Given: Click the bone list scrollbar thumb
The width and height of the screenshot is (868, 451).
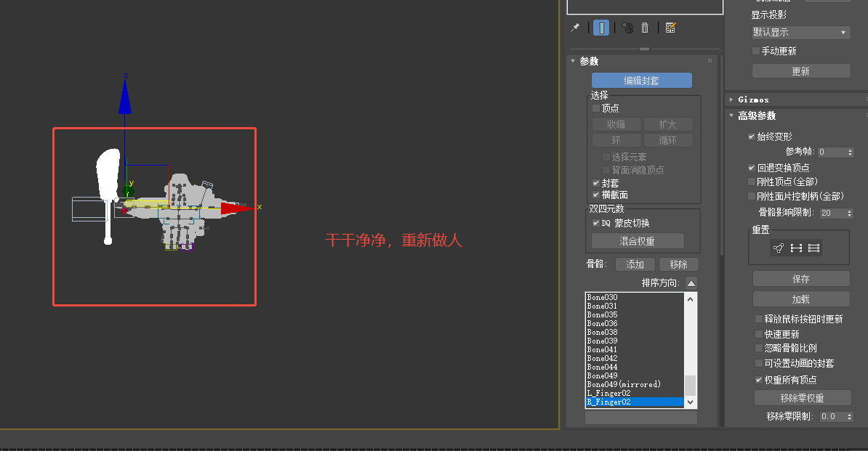Looking at the screenshot, I should [691, 386].
